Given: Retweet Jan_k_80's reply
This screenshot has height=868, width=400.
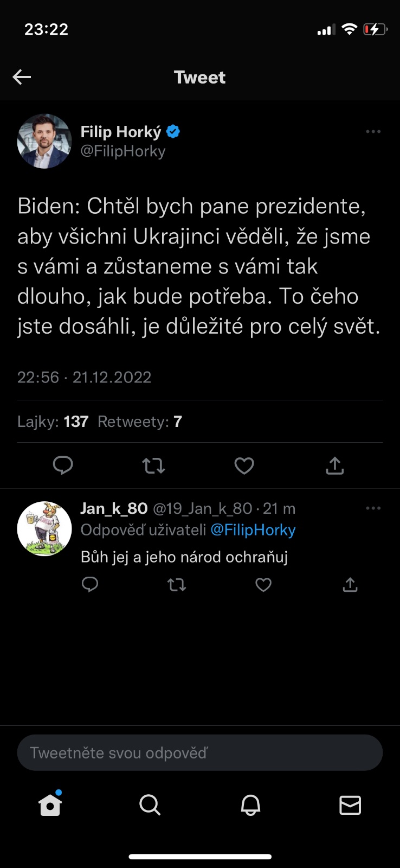Looking at the screenshot, I should 177,585.
